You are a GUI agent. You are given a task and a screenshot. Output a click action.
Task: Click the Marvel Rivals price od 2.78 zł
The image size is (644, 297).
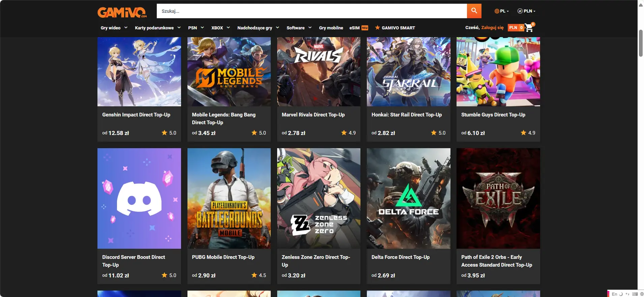click(x=294, y=133)
